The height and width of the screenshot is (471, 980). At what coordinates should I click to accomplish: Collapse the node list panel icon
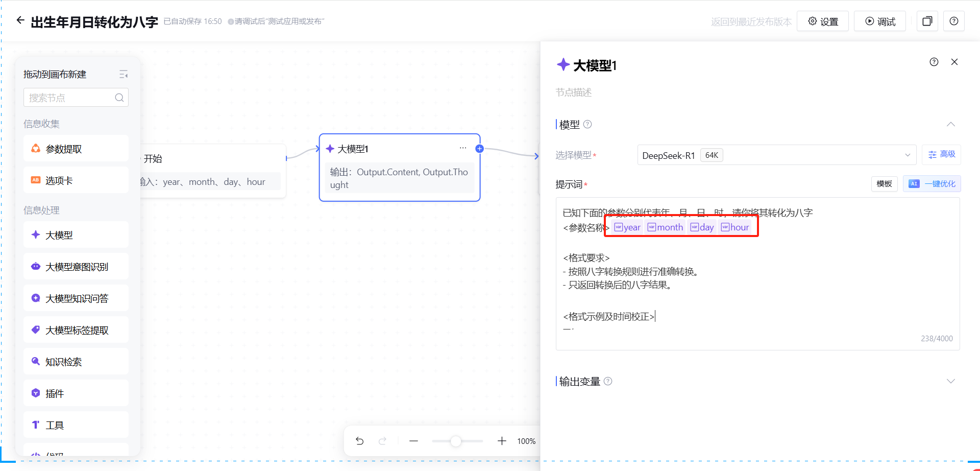[124, 75]
